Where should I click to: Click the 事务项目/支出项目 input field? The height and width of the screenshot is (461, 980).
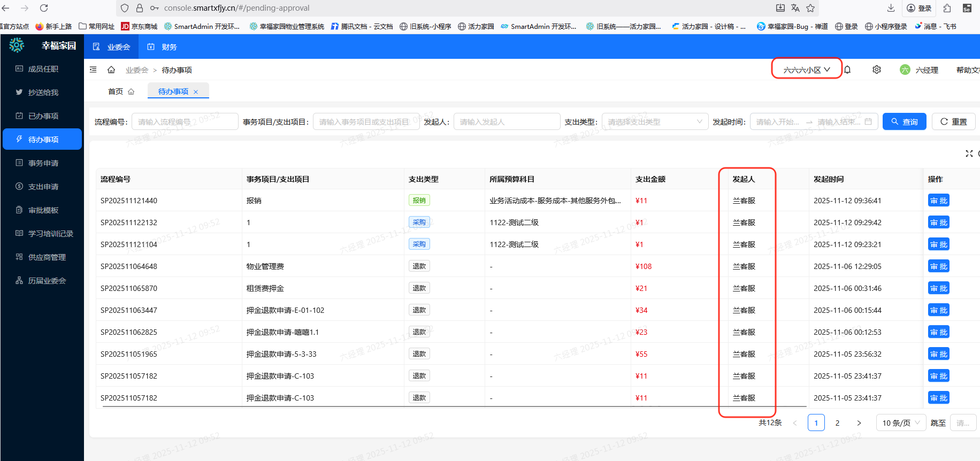click(366, 122)
